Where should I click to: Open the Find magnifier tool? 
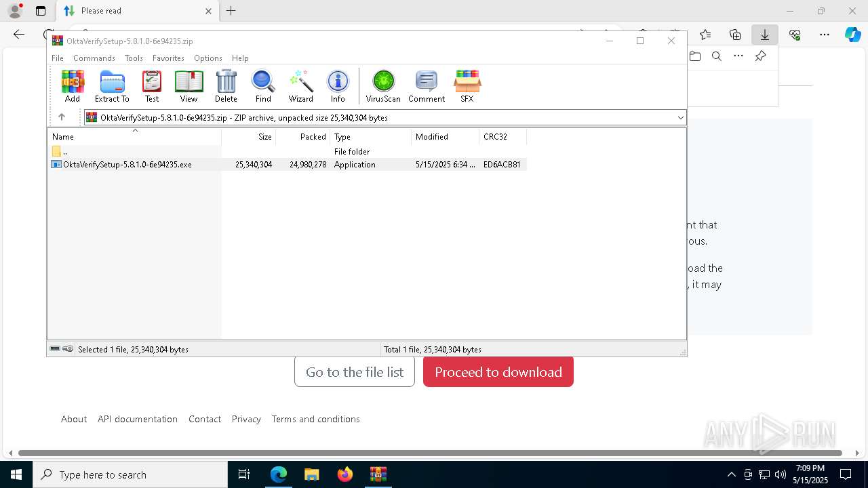point(263,86)
